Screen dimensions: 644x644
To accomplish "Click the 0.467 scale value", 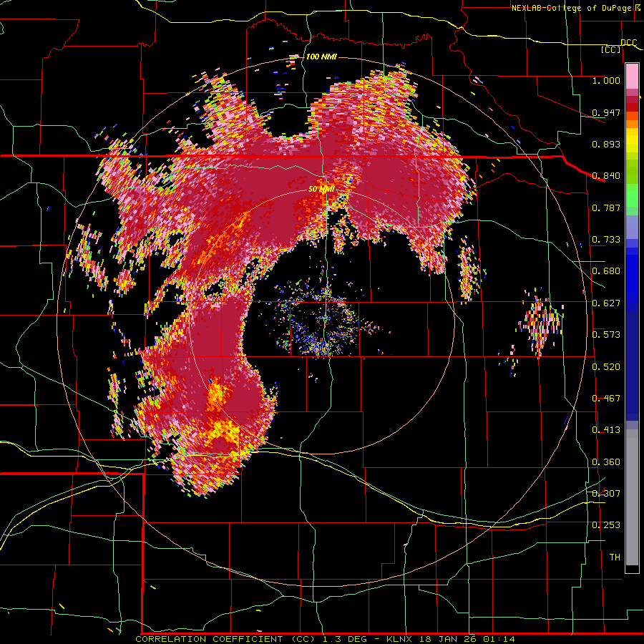I will click(x=606, y=399).
